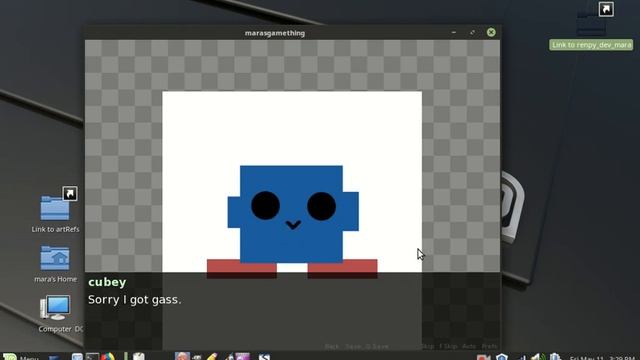640x360 pixels.
Task: Open the Link to artRefs folder icon
Action: tap(55, 208)
